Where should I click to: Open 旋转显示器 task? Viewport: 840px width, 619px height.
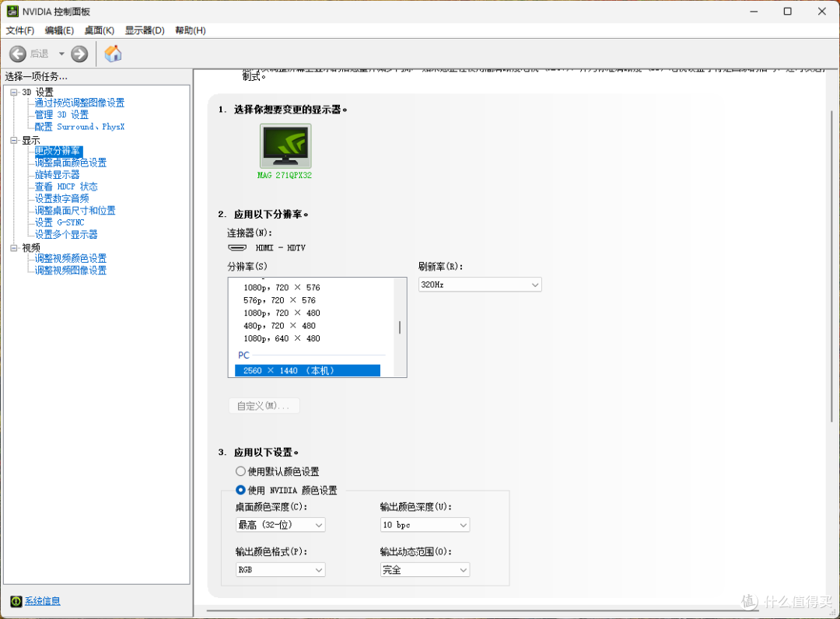[x=58, y=175]
